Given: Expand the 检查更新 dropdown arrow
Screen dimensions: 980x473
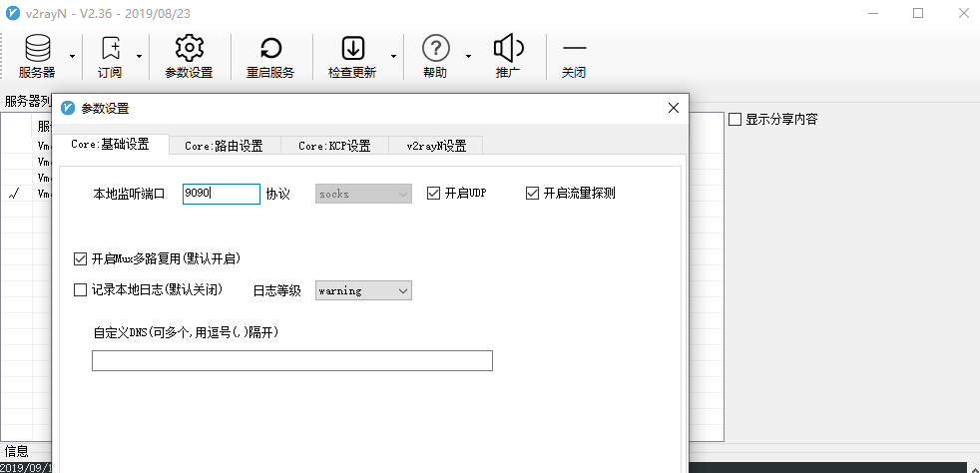Looking at the screenshot, I should coord(394,56).
